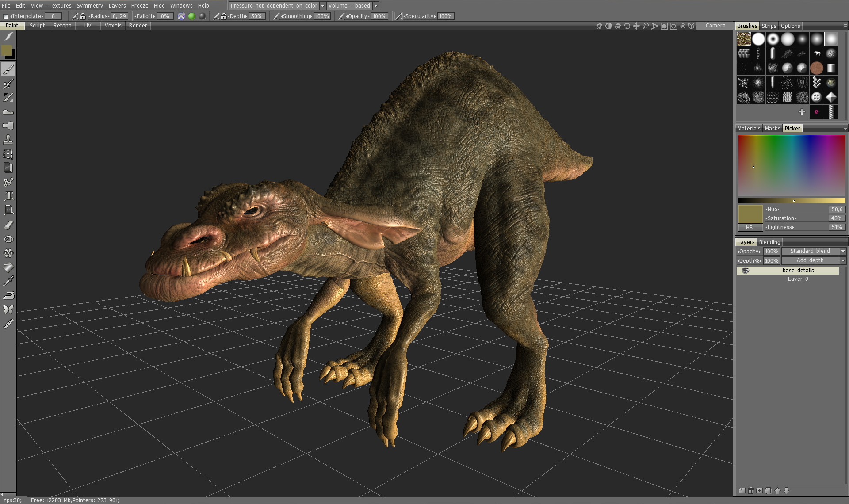Select the Text tool in left toolbar
The image size is (849, 504).
click(x=8, y=196)
